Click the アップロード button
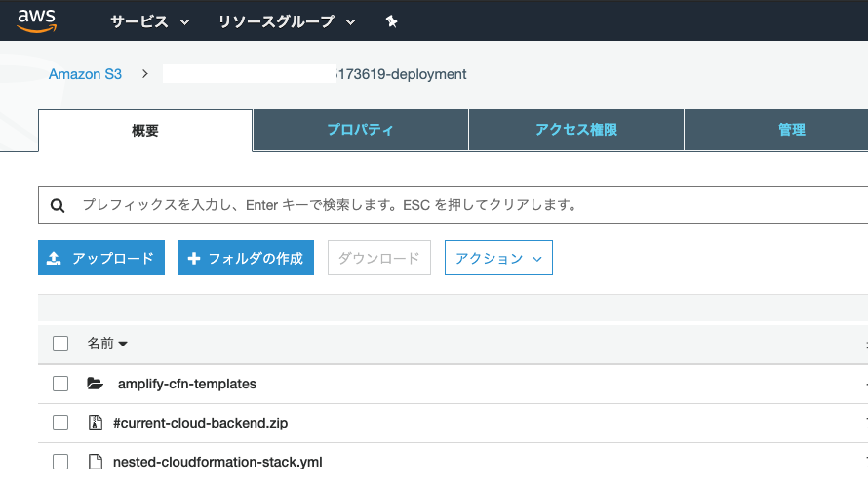The height and width of the screenshot is (489, 868). (101, 258)
